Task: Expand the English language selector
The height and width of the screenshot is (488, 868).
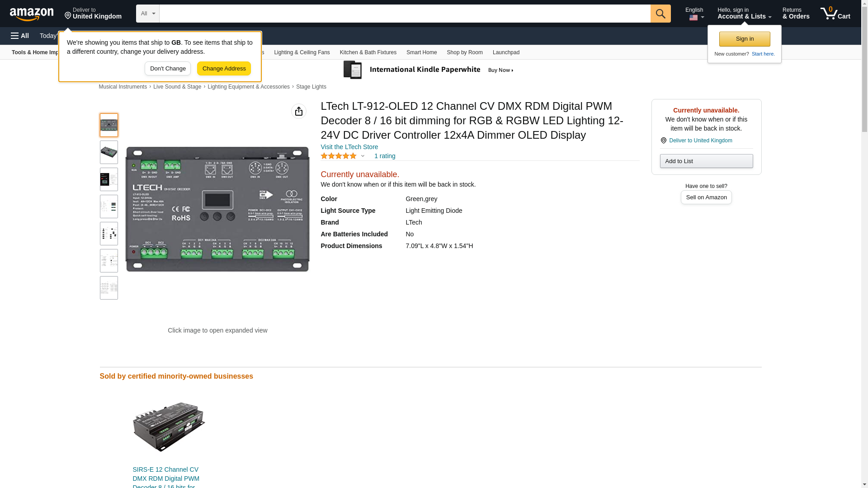Action: click(694, 14)
